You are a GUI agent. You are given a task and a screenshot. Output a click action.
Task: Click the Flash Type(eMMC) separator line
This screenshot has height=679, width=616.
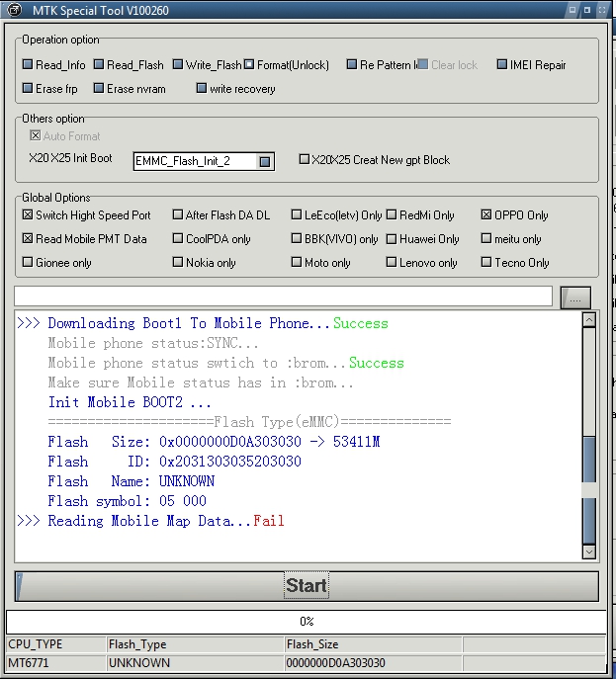[249, 421]
